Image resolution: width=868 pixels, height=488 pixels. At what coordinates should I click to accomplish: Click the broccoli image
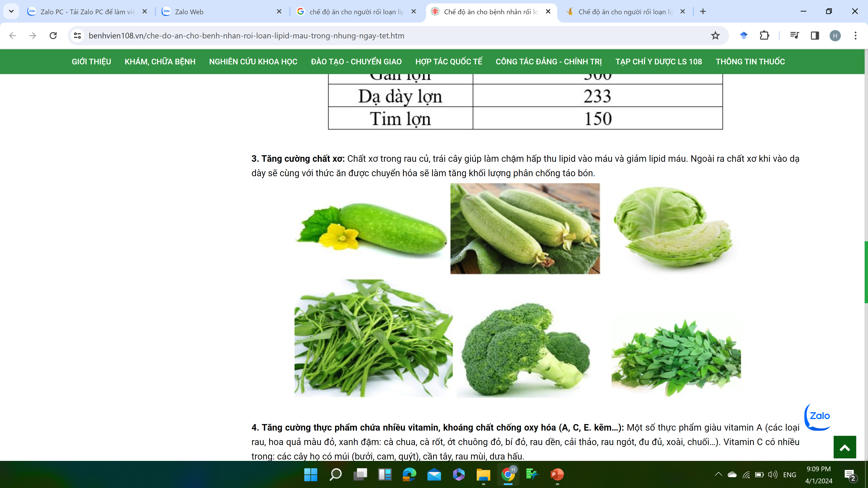(526, 350)
